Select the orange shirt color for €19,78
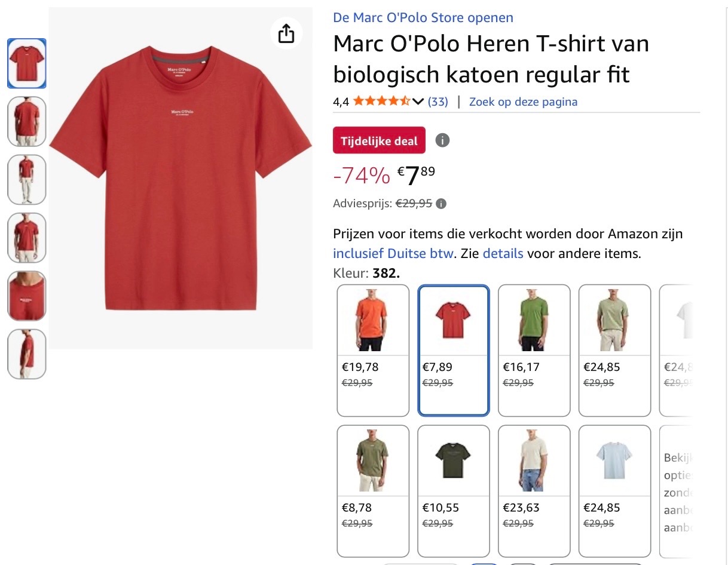Viewport: 728px width, 565px height. [373, 350]
